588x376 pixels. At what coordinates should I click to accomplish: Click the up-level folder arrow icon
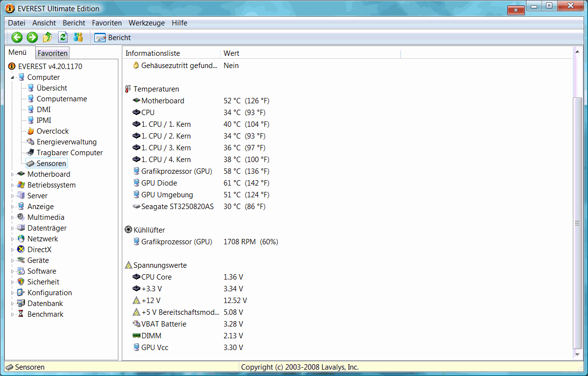pos(47,37)
